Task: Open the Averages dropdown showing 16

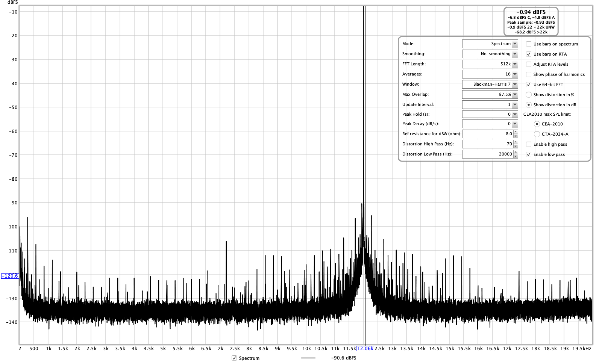Action: point(490,74)
